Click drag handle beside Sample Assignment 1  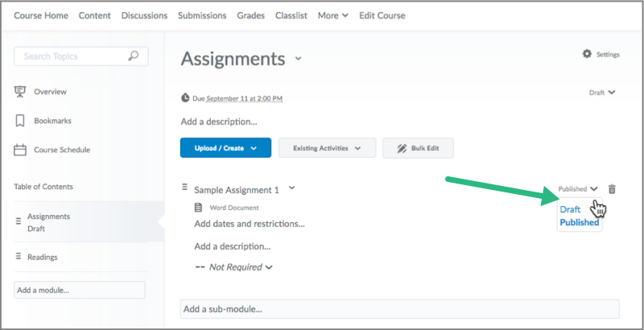184,188
